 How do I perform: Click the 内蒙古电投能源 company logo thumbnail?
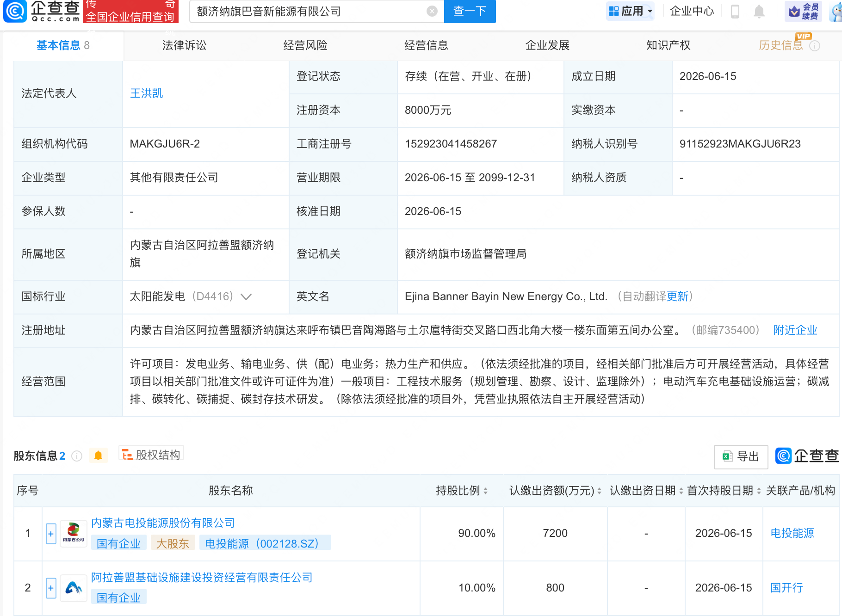(x=74, y=533)
